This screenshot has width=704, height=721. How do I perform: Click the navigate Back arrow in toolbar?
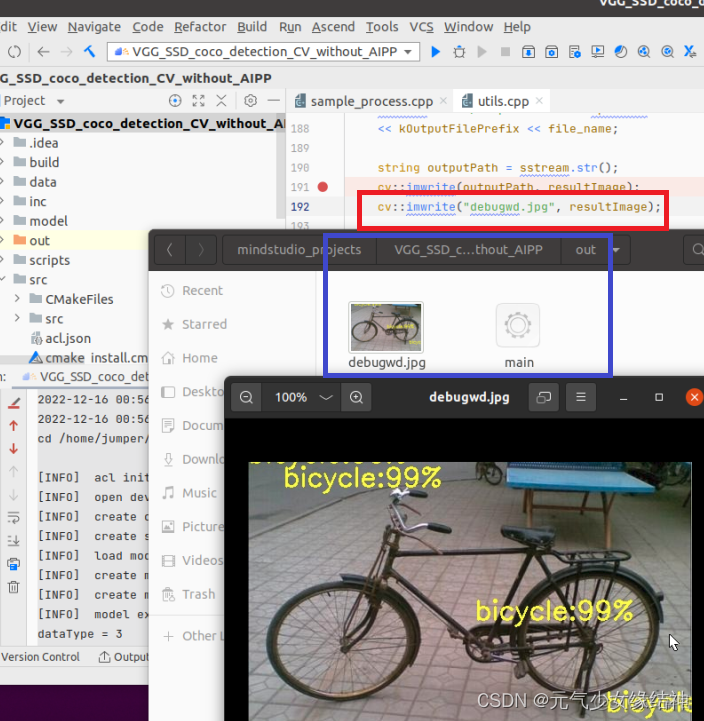coord(43,52)
